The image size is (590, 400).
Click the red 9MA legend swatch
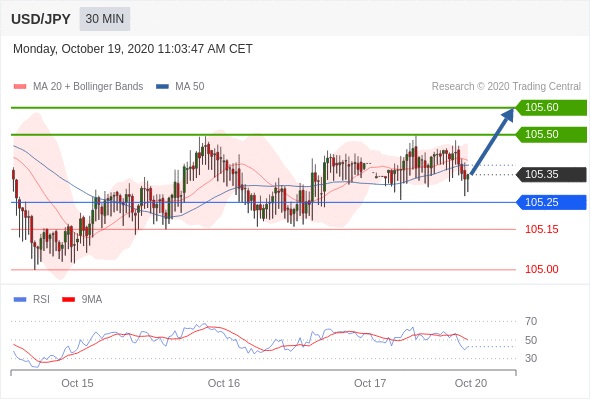click(x=68, y=300)
